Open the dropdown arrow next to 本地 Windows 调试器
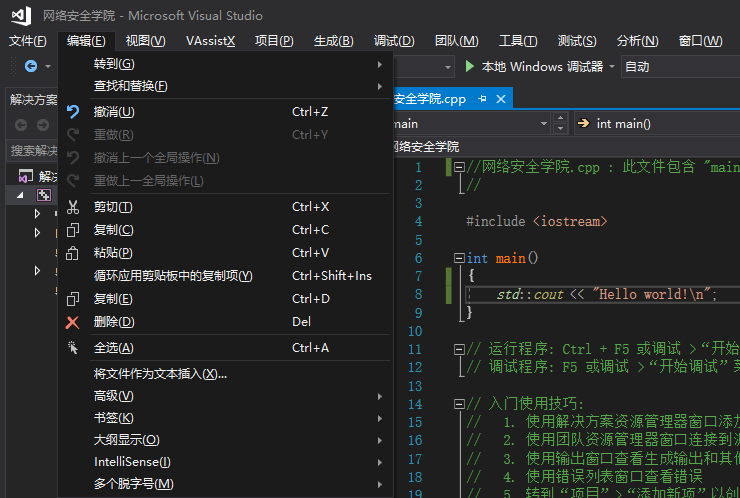The image size is (740, 498). [x=612, y=67]
